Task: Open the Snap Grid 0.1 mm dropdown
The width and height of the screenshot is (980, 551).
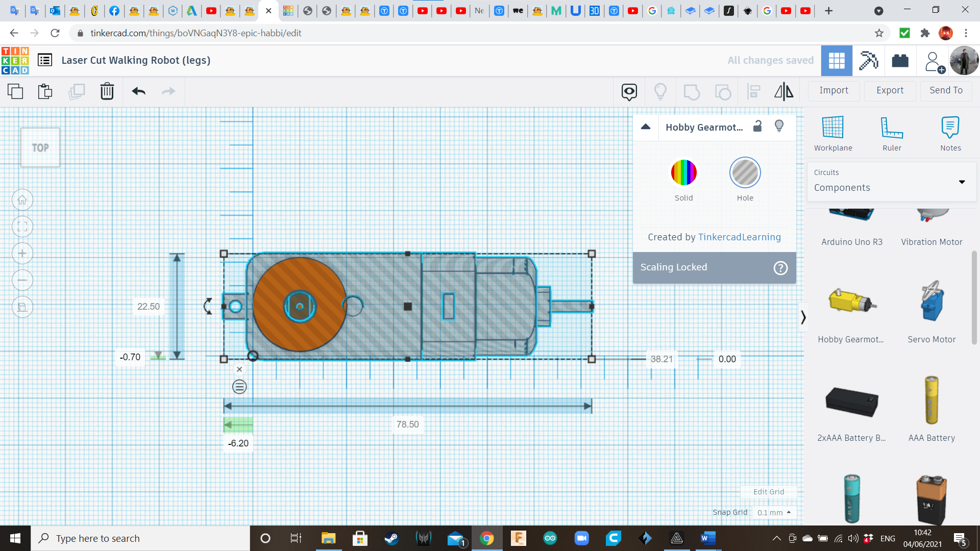Action: (774, 512)
